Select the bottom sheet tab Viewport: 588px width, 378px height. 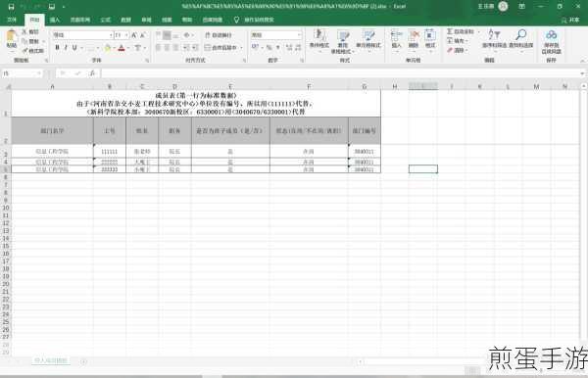pyautogui.click(x=51, y=360)
